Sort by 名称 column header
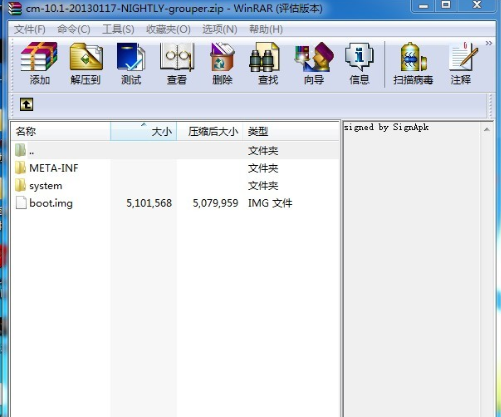 [x=60, y=131]
